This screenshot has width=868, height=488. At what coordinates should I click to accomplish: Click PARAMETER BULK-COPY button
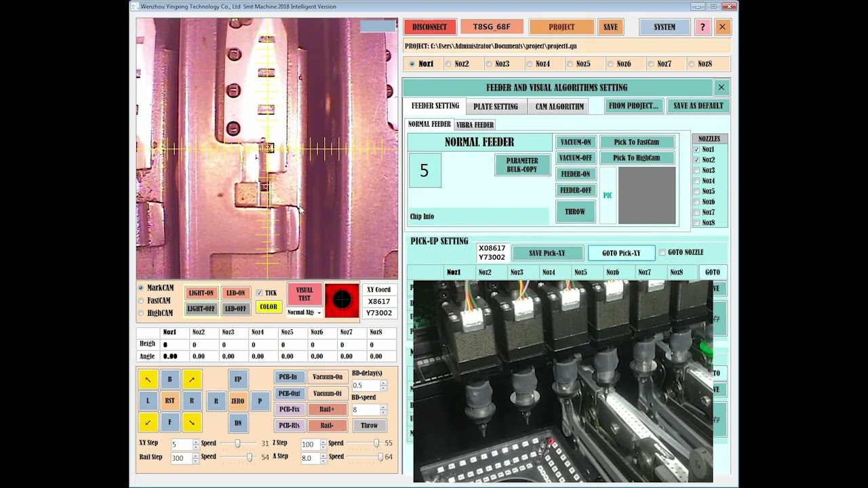[522, 165]
